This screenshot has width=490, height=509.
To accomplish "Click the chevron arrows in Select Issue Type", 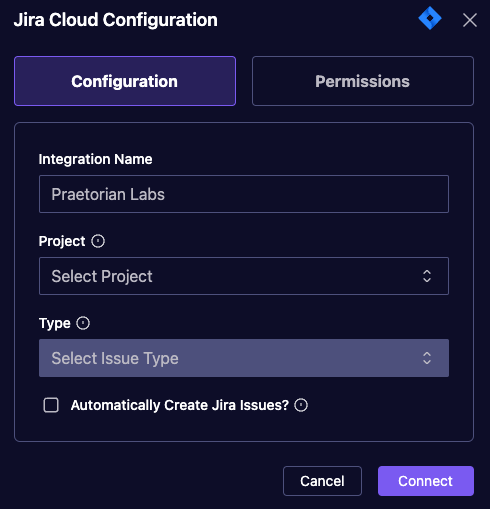I will [427, 358].
